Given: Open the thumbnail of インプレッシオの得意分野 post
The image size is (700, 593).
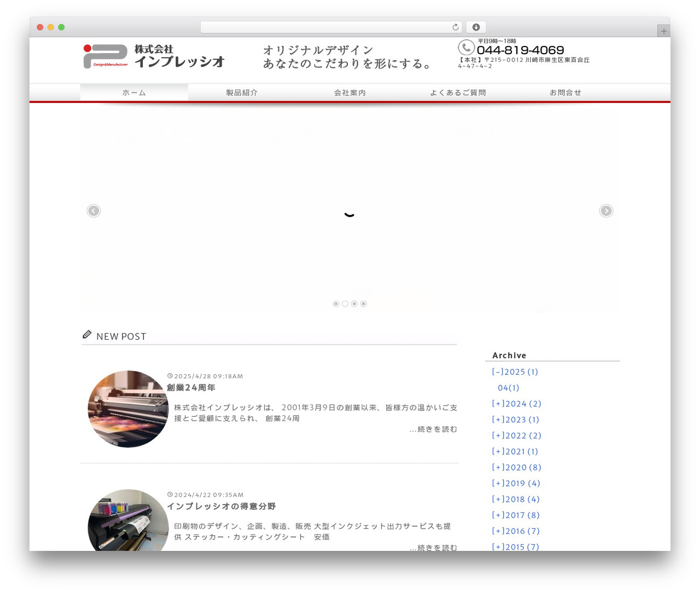Looking at the screenshot, I should tap(128, 520).
